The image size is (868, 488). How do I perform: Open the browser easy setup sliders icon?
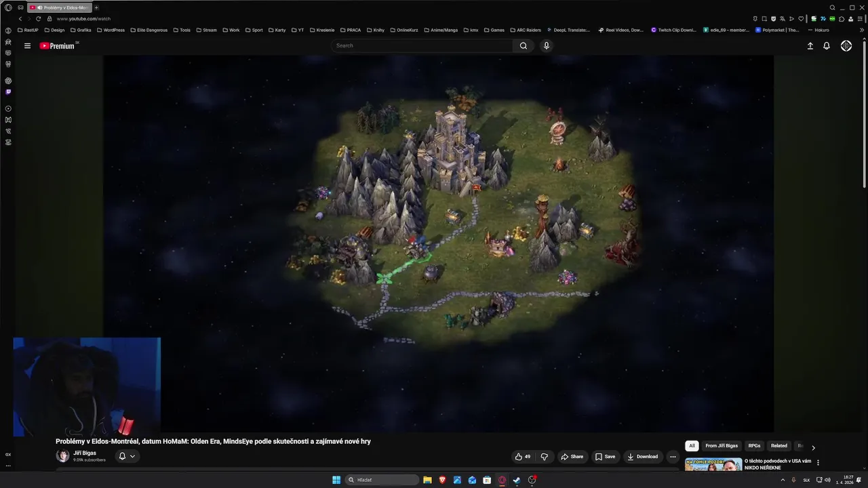(x=861, y=18)
